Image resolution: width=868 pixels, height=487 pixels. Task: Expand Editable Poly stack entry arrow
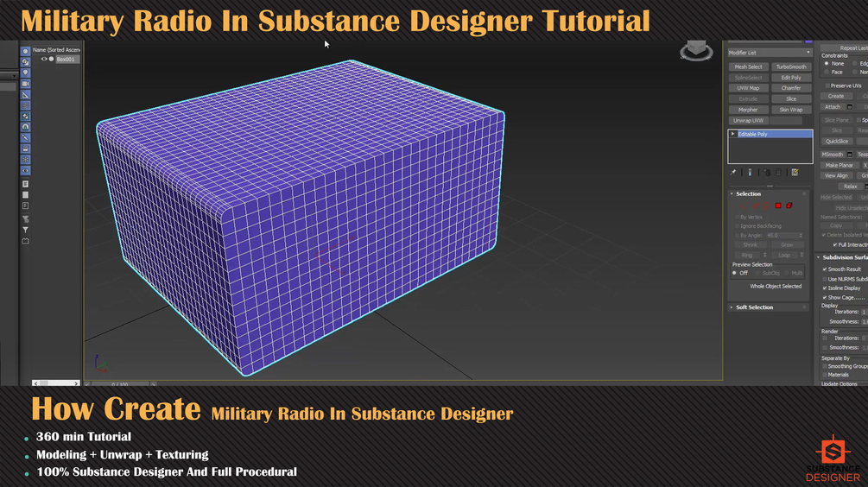click(x=733, y=134)
